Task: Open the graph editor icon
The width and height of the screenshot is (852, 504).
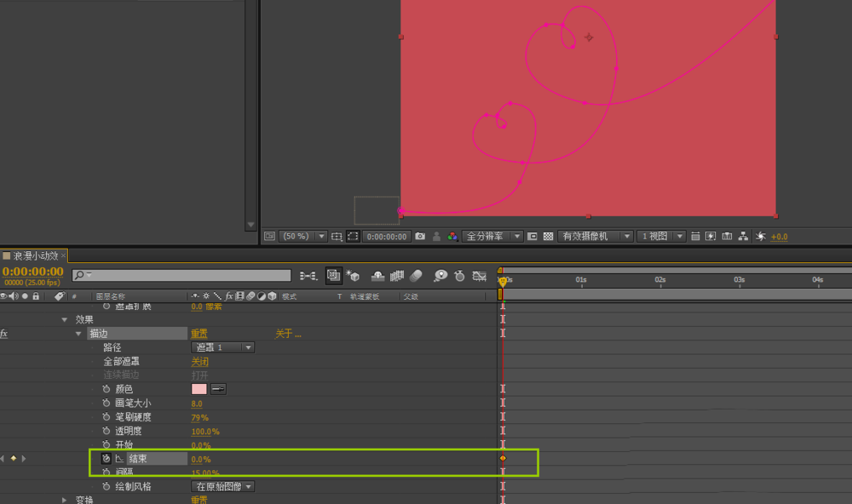Action: pos(479,276)
